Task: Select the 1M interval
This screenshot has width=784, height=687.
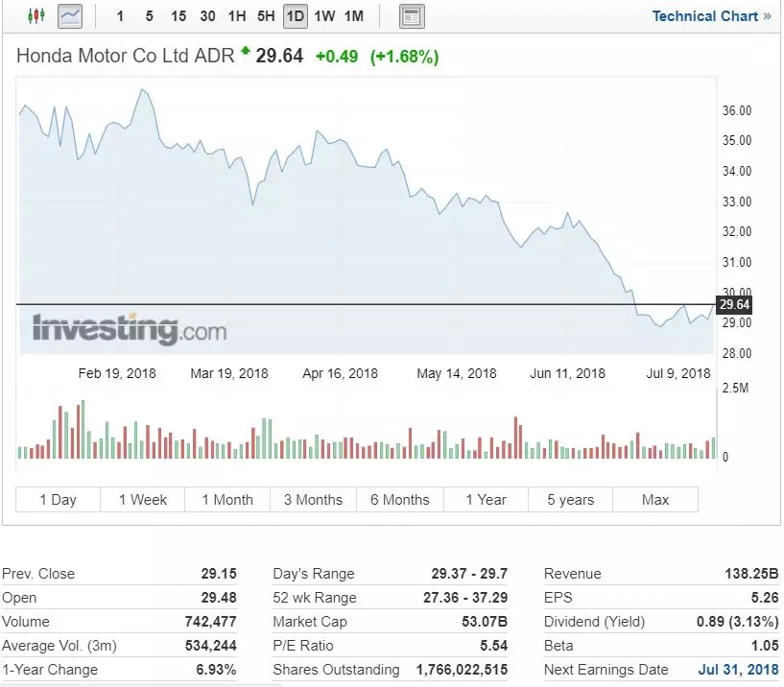Action: click(x=353, y=16)
